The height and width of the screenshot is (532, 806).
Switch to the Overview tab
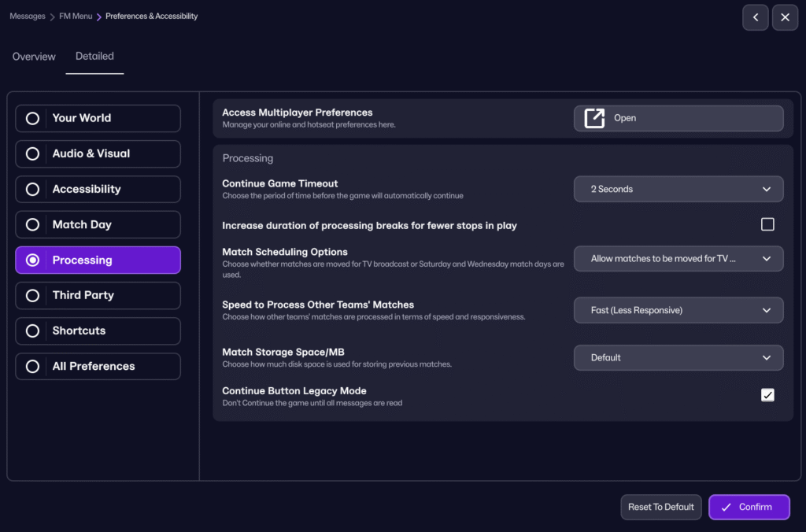click(x=34, y=57)
